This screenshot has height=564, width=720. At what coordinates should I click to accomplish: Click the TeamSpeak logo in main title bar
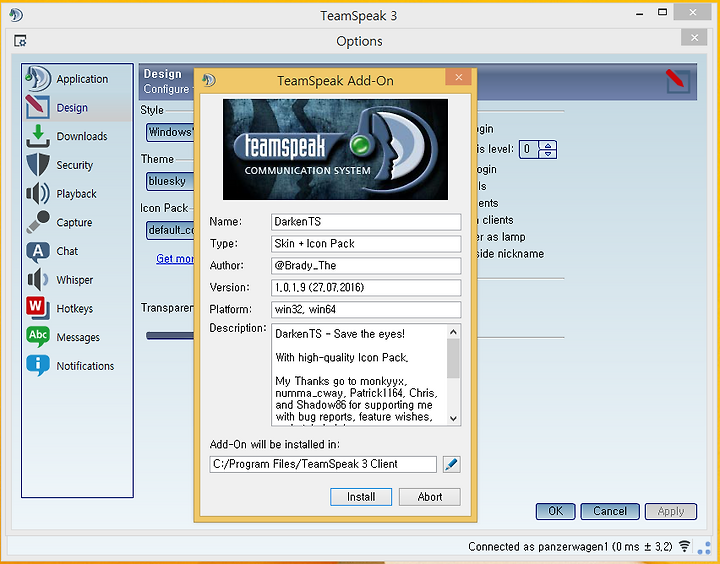click(16, 15)
